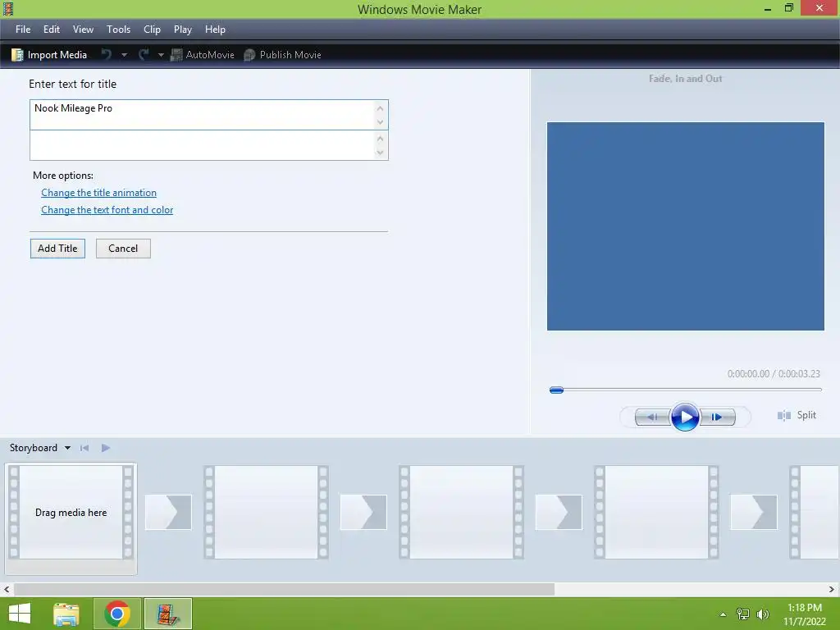Open the Play menu
This screenshot has height=630, width=840.
point(183,30)
